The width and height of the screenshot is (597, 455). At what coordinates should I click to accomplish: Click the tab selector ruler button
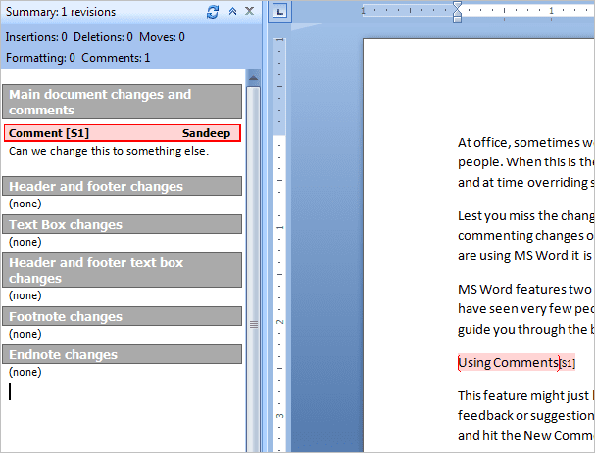tap(279, 12)
